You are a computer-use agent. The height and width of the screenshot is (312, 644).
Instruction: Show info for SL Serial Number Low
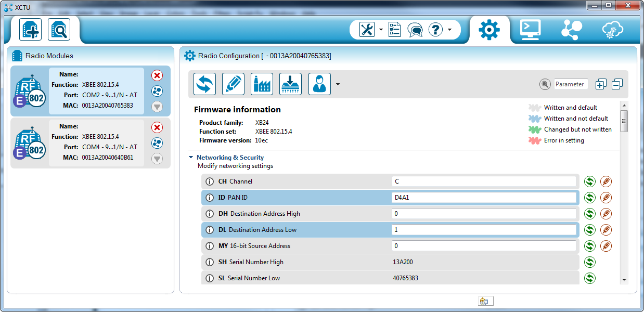(210, 278)
